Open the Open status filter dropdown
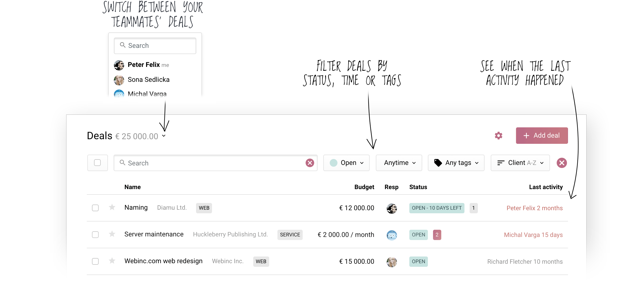Viewport: 644px width, 283px height. coord(346,163)
